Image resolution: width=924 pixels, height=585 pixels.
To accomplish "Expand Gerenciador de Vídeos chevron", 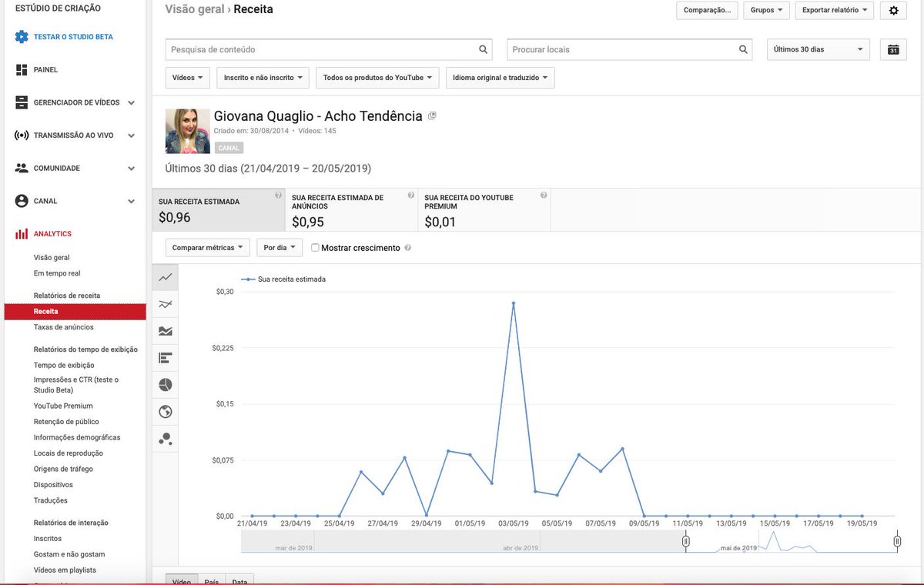I will coord(131,103).
